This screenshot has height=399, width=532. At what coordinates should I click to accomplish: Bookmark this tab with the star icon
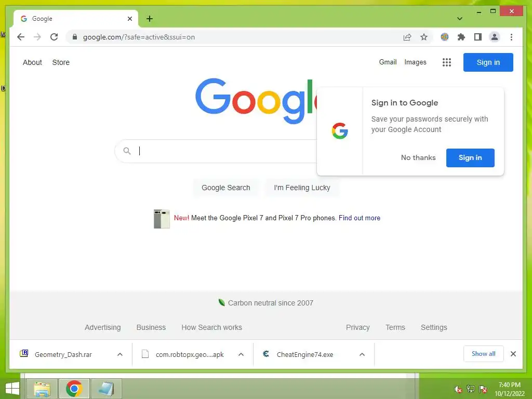[424, 37]
